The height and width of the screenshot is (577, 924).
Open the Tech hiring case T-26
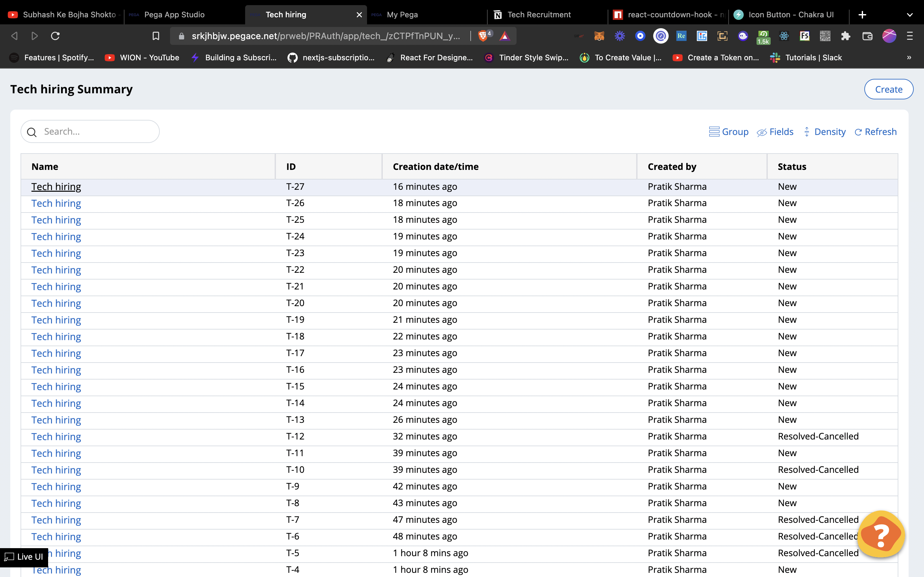point(56,204)
